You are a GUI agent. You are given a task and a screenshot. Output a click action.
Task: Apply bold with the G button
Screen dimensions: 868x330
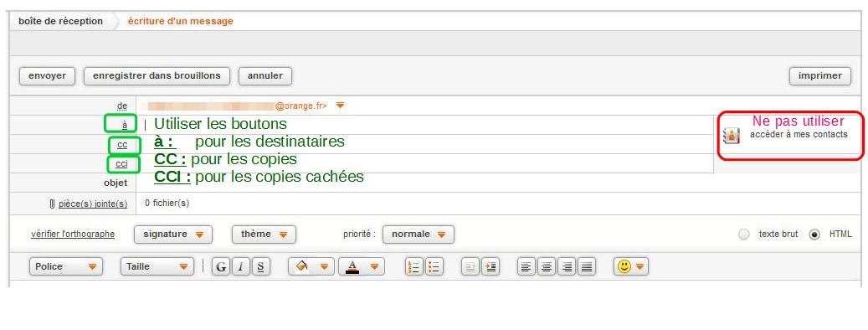click(221, 267)
